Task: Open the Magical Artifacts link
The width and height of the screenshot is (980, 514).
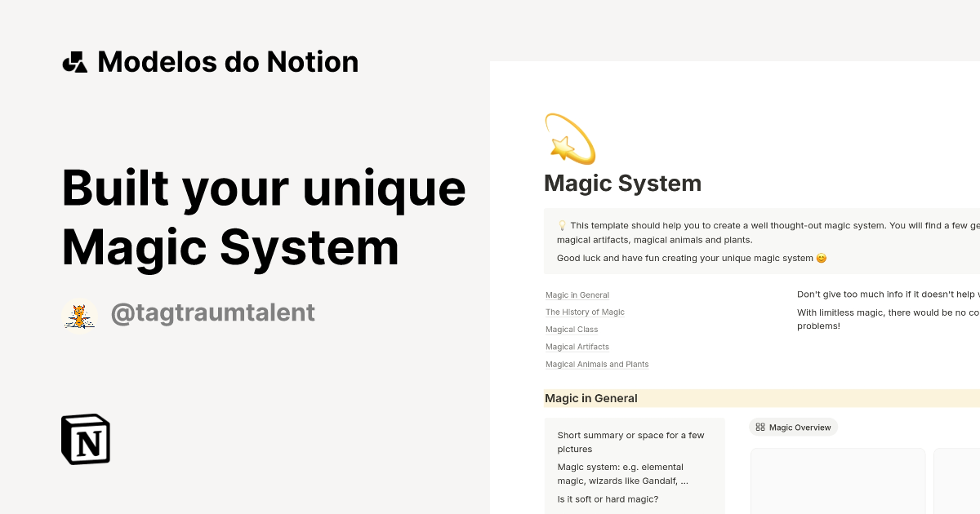Action: pos(577,347)
